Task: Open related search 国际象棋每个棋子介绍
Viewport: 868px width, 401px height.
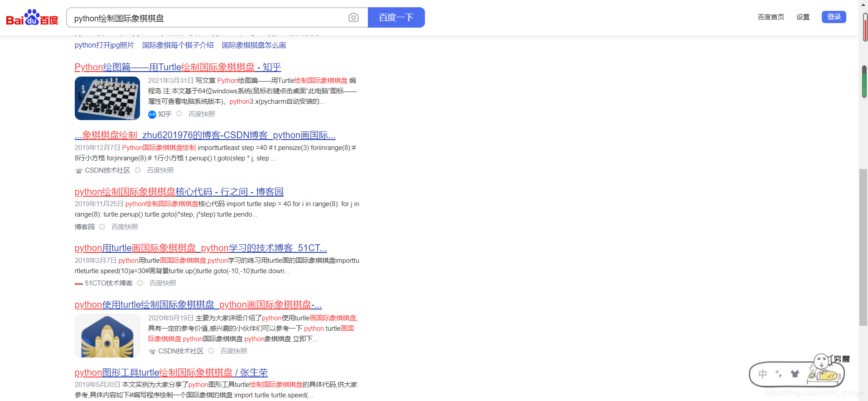Action: (178, 45)
